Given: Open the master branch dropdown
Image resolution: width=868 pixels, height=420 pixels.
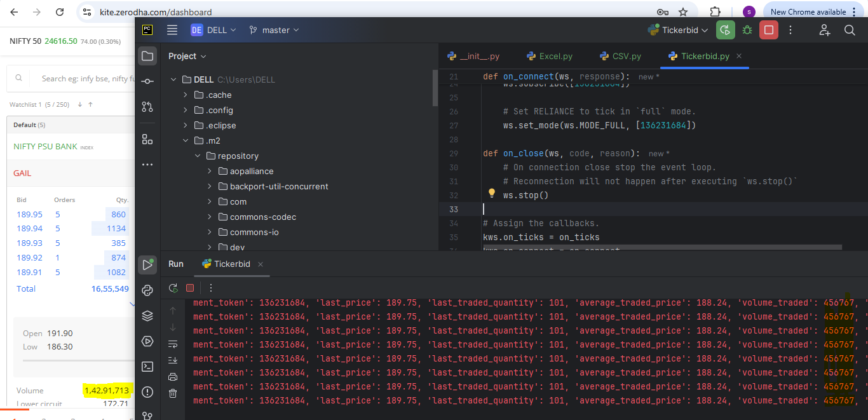Looking at the screenshot, I should 274,30.
